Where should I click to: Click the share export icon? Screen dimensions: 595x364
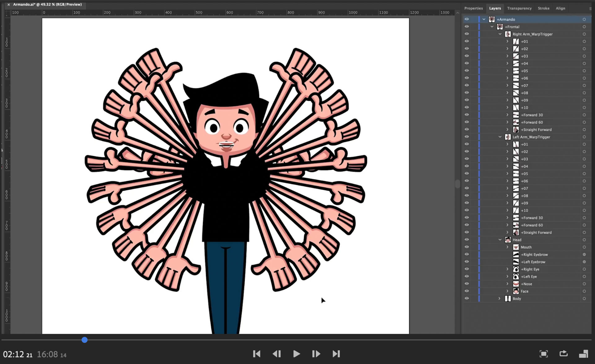pyautogui.click(x=563, y=353)
